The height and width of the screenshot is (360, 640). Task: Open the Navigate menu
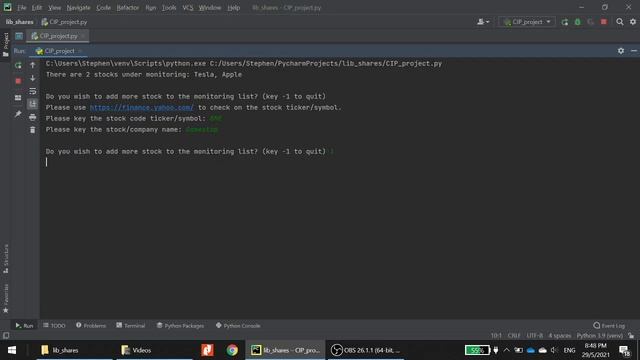point(78,8)
